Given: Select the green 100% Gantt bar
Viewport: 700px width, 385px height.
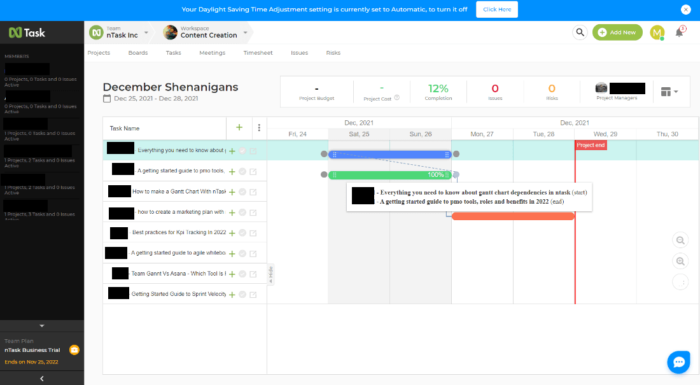Looking at the screenshot, I should tap(390, 175).
